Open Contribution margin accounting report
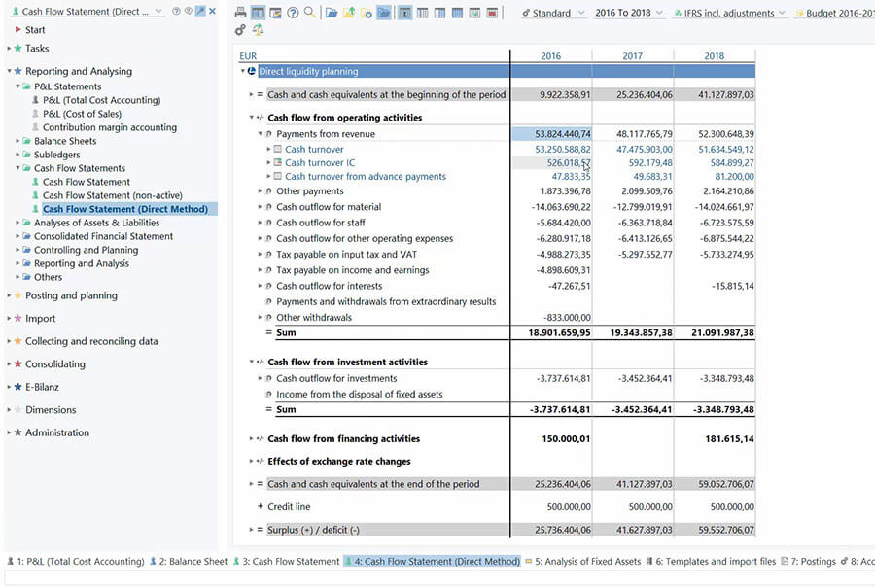875x588 pixels. coord(110,127)
